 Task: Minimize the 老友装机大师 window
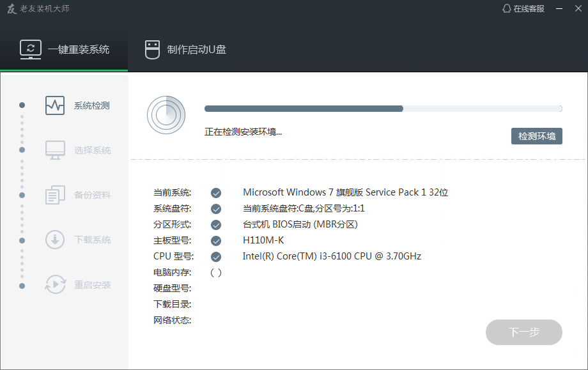pyautogui.click(x=559, y=8)
